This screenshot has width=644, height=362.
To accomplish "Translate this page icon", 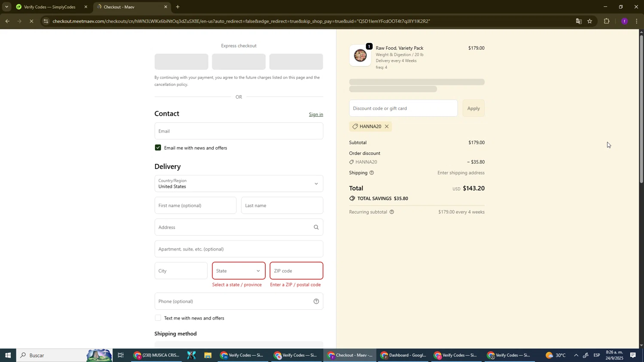I will point(579,21).
